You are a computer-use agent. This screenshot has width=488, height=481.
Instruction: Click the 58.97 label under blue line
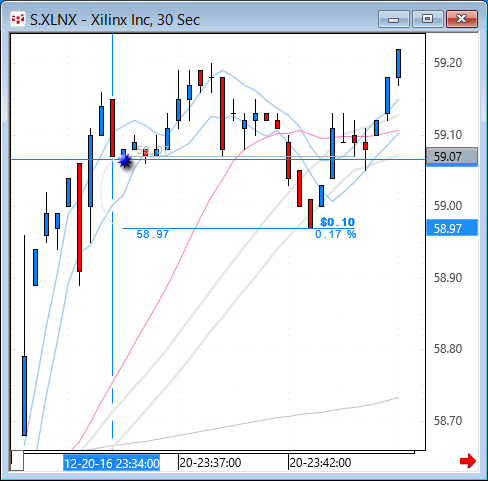click(153, 234)
